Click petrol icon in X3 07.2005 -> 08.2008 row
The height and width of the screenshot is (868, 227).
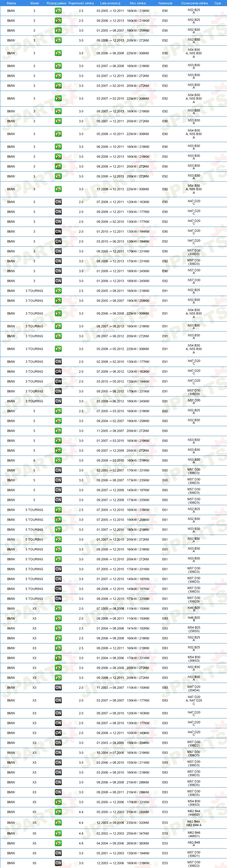click(x=58, y=609)
